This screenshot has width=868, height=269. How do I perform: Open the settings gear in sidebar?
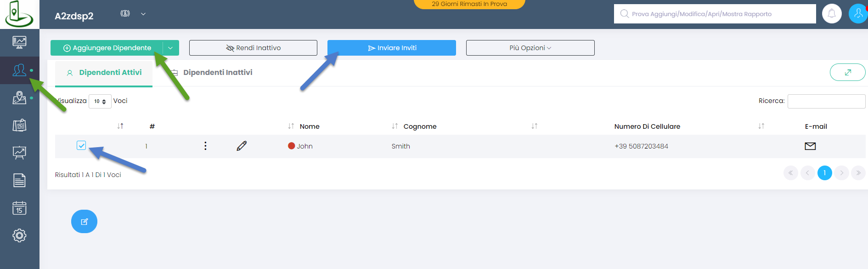click(x=19, y=236)
